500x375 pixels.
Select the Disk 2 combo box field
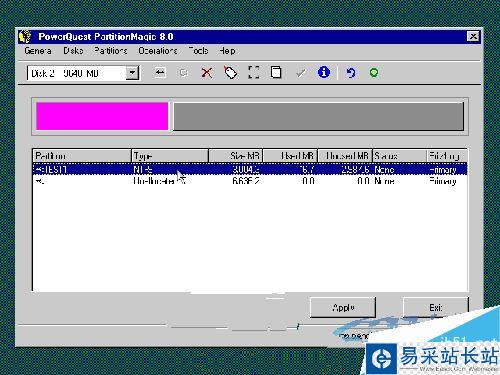click(x=83, y=73)
